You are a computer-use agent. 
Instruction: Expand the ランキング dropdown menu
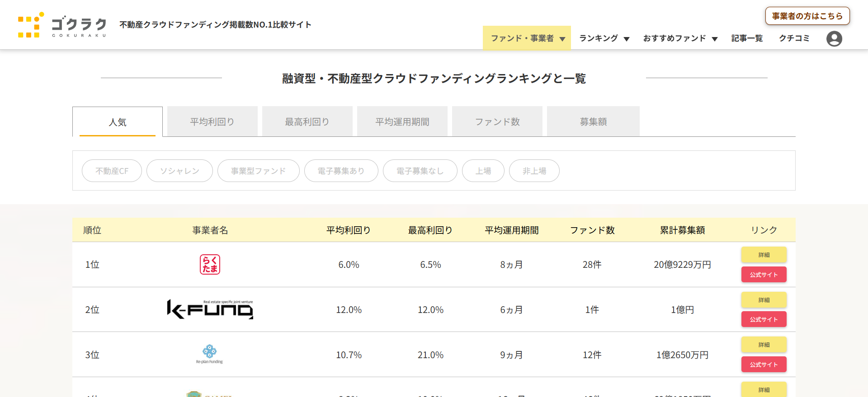[604, 38]
